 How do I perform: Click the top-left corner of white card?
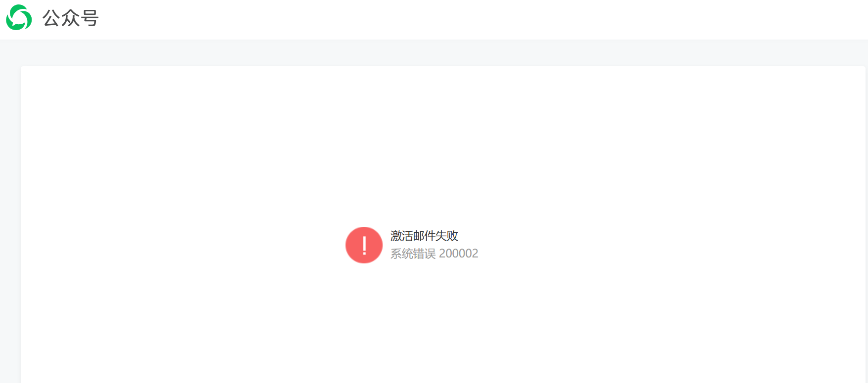coord(23,68)
